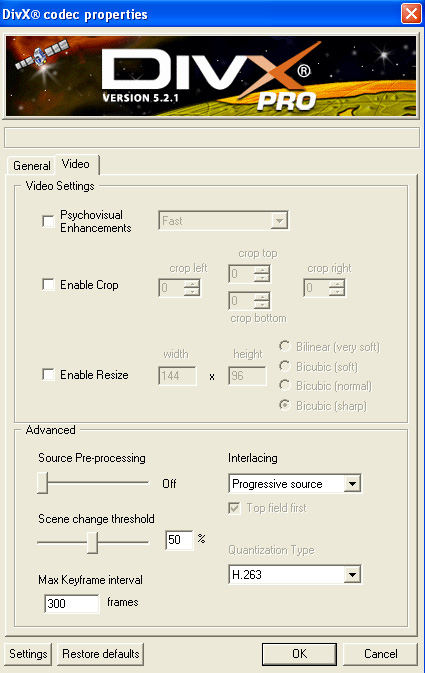The height and width of the screenshot is (673, 425).
Task: Close the DivX codec properties window
Action: click(411, 14)
